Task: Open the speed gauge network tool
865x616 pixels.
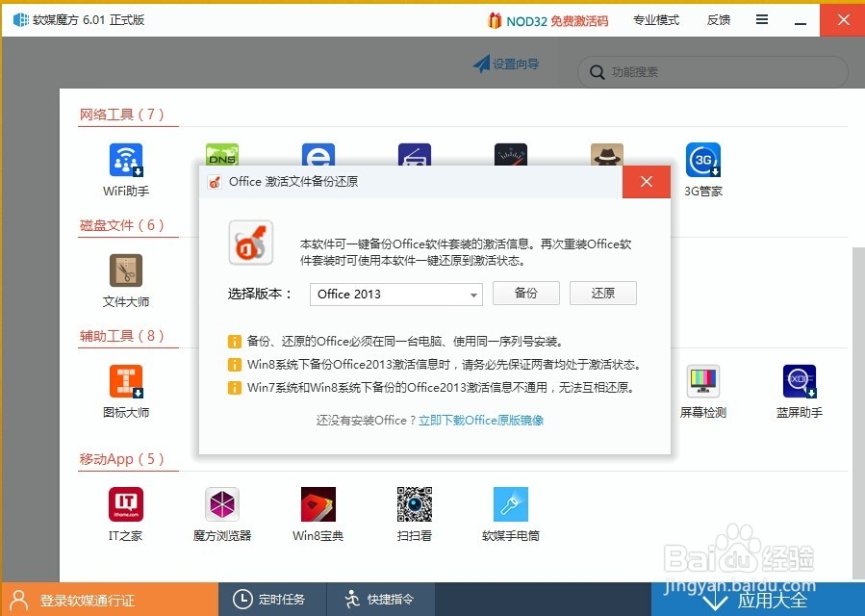Action: coord(511,155)
